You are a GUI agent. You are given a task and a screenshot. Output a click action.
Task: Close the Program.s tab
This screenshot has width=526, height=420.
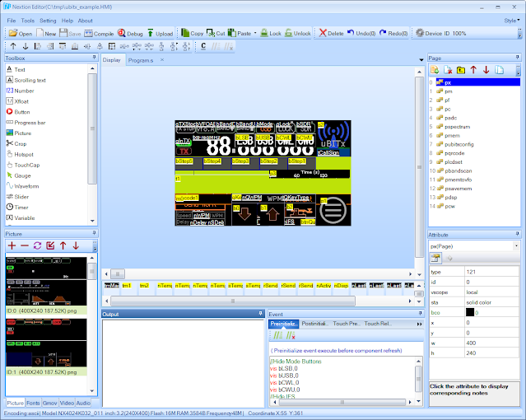(162, 60)
